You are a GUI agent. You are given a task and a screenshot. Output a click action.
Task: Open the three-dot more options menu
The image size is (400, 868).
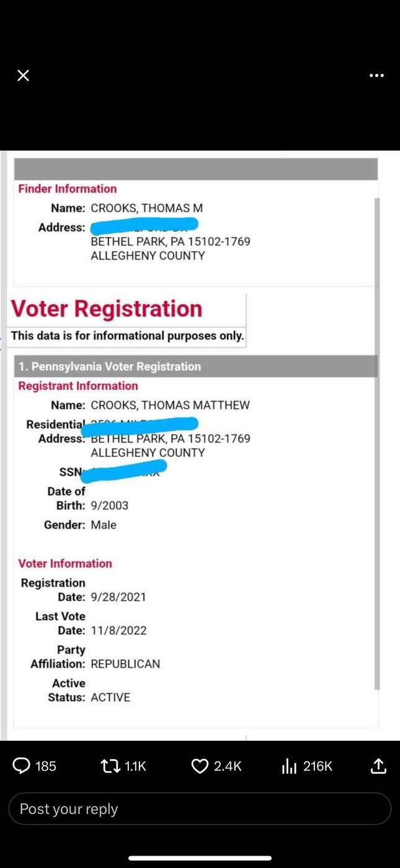376,76
